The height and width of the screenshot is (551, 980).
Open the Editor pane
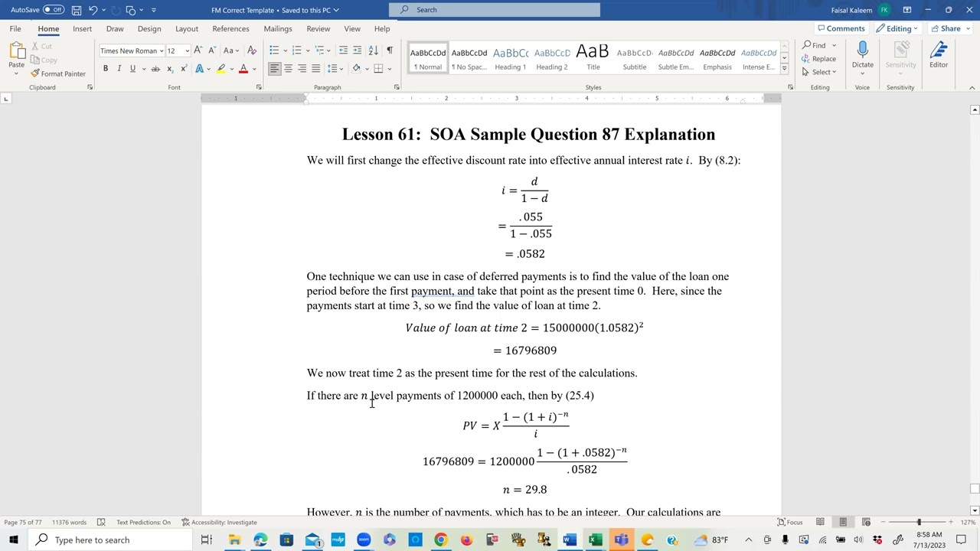click(x=939, y=54)
